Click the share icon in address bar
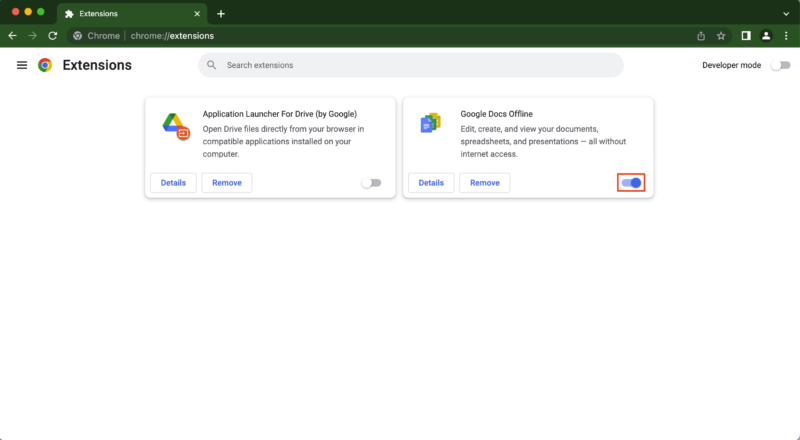Screen dimensions: 800x440 tap(701, 36)
